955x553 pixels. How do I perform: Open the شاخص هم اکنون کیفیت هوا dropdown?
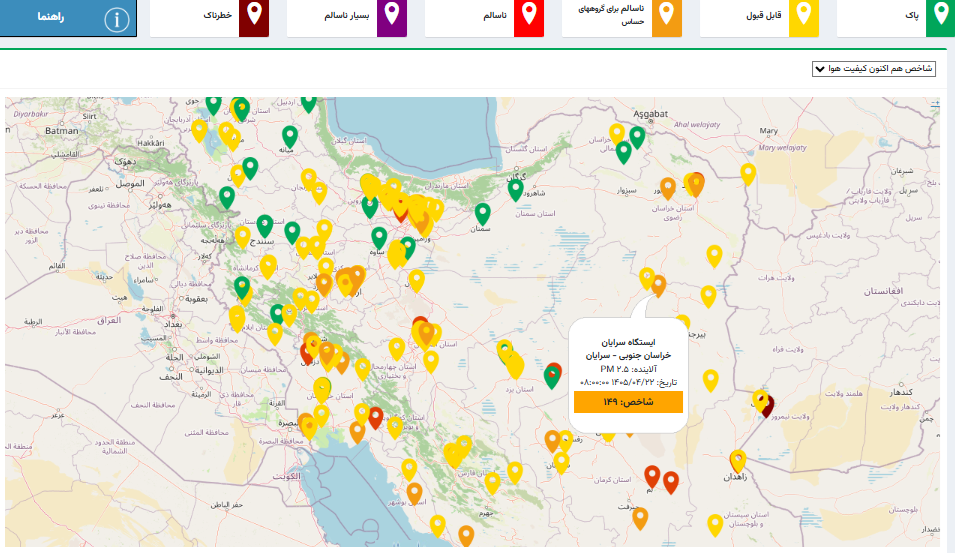point(873,69)
